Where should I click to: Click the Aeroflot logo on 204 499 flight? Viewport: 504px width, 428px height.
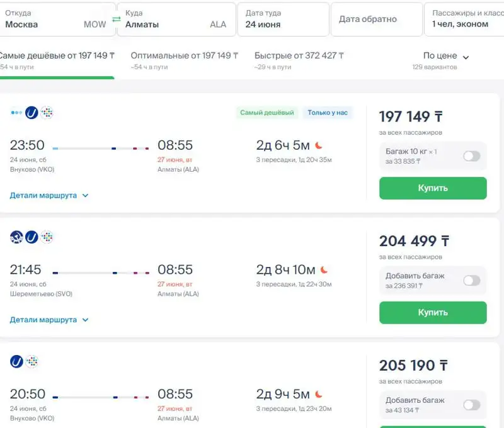tap(16, 237)
